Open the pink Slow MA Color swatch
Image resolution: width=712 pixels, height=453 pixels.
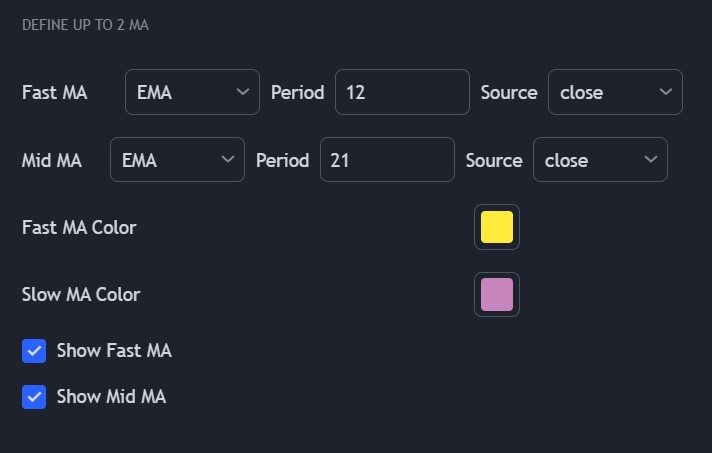tap(497, 295)
